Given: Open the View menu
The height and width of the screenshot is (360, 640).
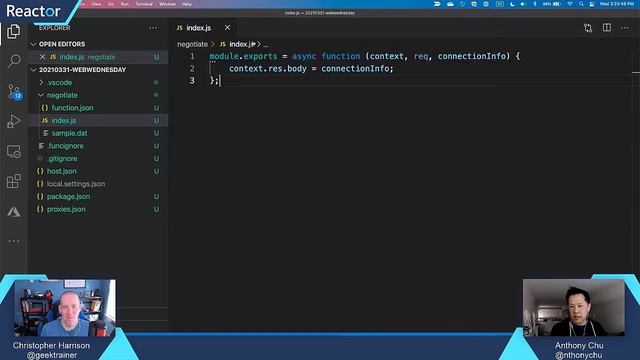Looking at the screenshot, I should click(96, 4).
